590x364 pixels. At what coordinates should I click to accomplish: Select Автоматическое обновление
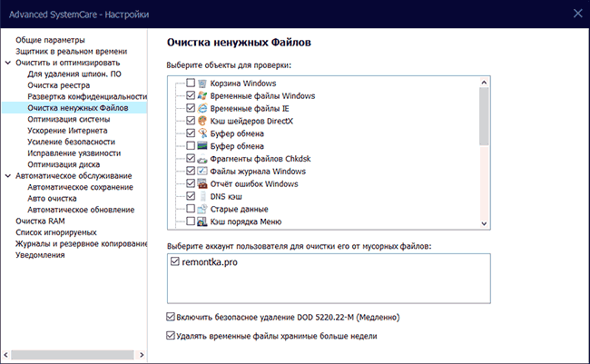click(81, 210)
